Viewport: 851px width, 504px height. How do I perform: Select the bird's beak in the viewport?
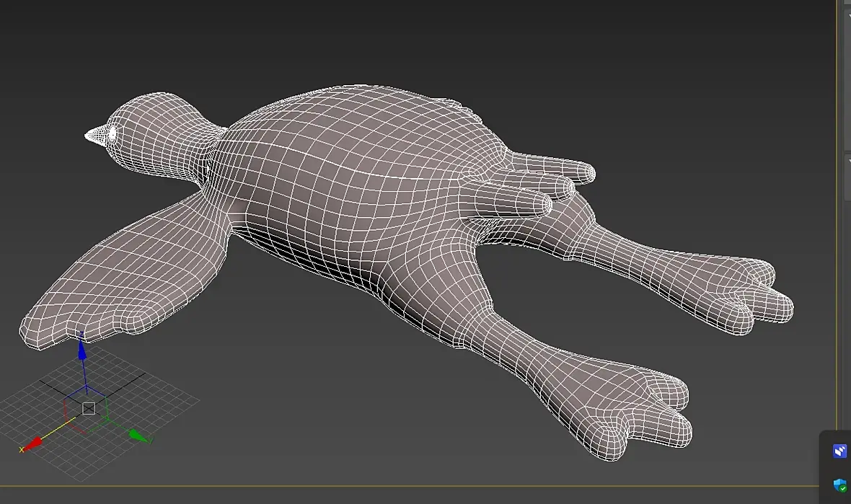pos(95,136)
